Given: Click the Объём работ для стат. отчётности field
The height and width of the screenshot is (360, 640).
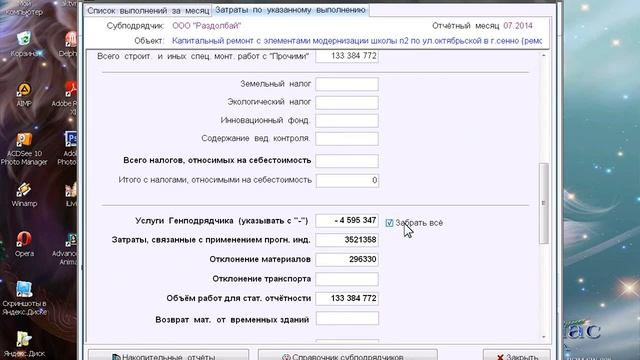Looking at the screenshot, I should pos(347,299).
